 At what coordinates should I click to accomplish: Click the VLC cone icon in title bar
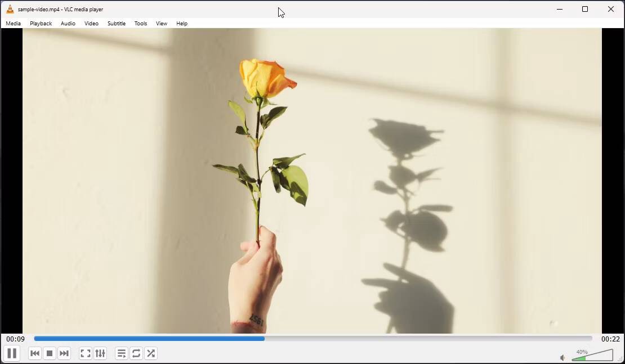(x=10, y=9)
